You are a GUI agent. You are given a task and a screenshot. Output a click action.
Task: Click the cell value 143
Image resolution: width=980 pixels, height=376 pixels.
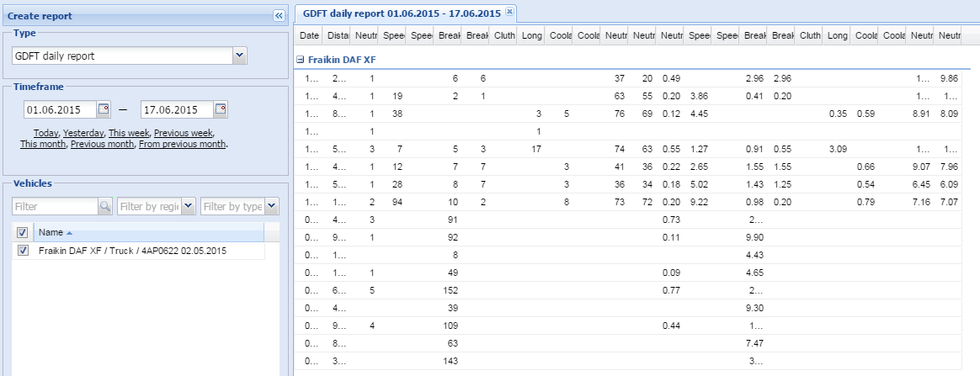450,361
